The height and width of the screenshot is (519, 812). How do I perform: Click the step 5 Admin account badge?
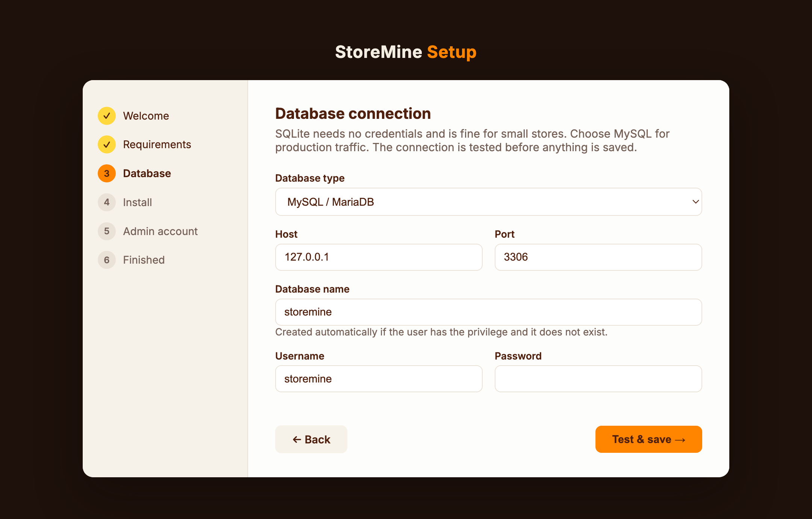[107, 231]
